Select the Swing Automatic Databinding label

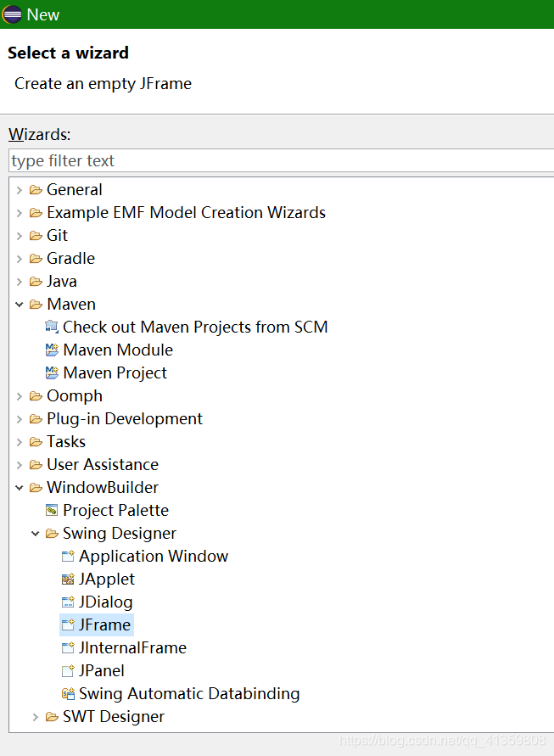pos(189,694)
